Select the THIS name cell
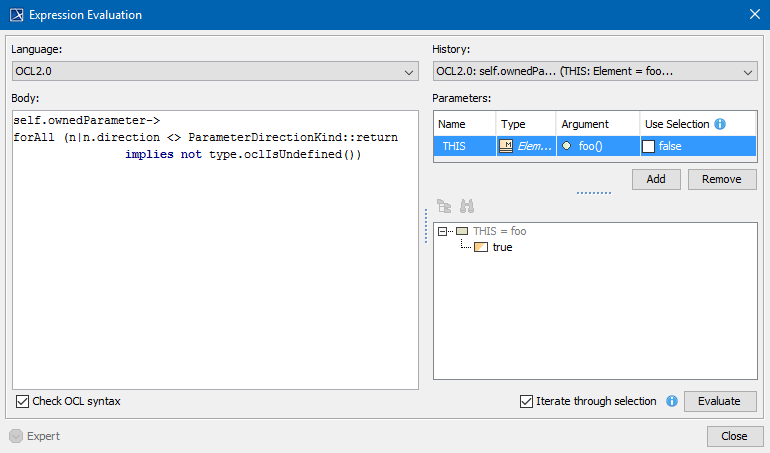The height and width of the screenshot is (453, 770). point(465,146)
